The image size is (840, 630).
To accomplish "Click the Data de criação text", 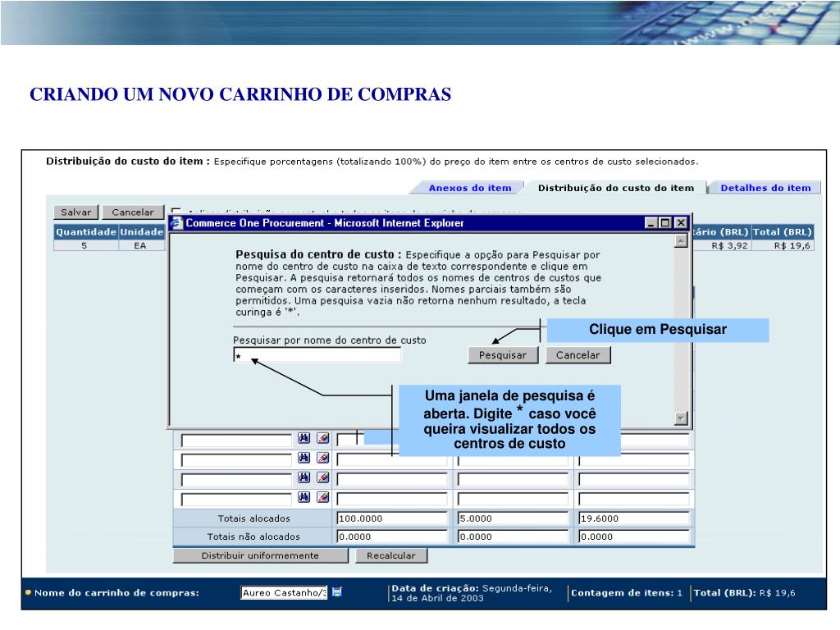I will pos(472,593).
